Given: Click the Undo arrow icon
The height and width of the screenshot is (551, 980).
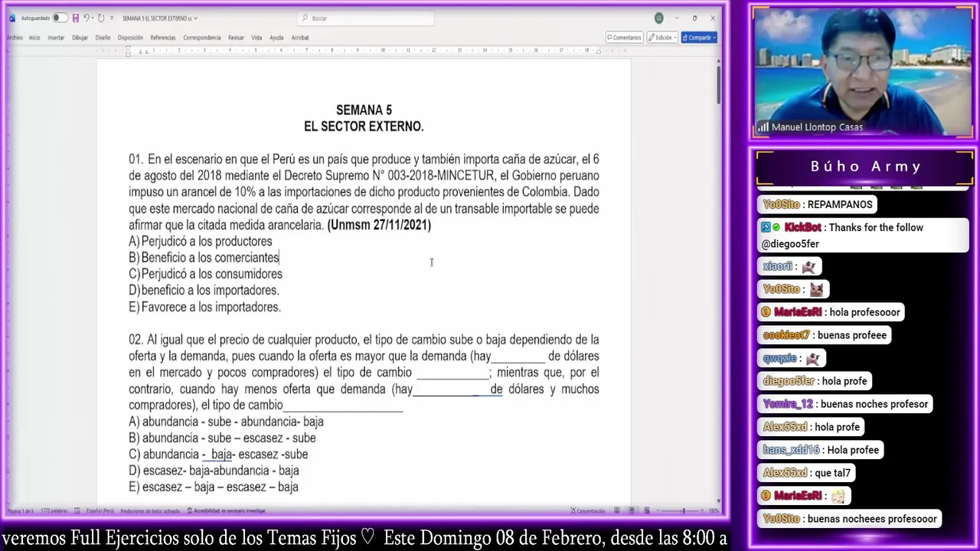Looking at the screenshot, I should click(87, 18).
